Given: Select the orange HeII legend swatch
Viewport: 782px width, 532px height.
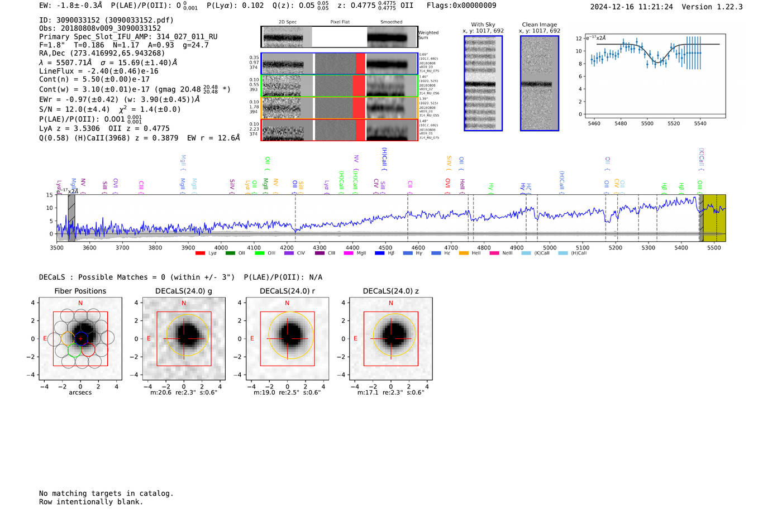Looking at the screenshot, I should [x=464, y=253].
